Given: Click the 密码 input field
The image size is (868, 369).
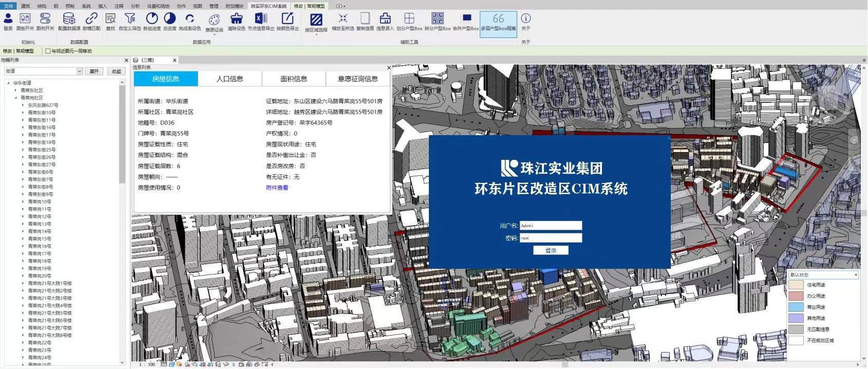Looking at the screenshot, I should click(551, 238).
